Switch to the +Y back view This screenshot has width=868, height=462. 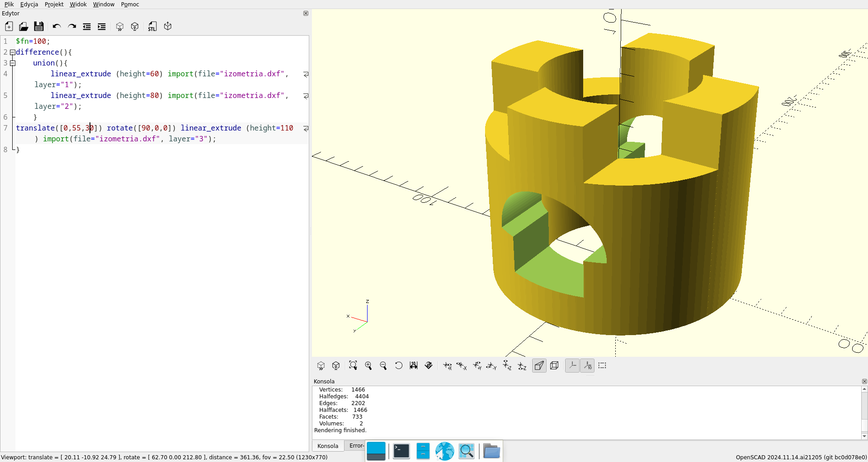point(477,366)
